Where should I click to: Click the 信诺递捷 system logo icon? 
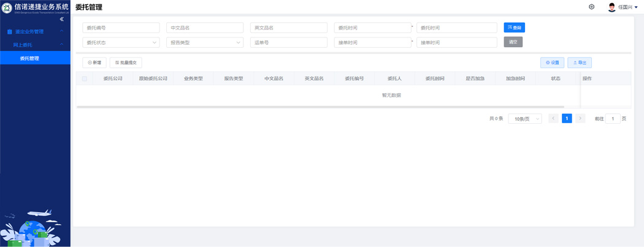pyautogui.click(x=7, y=7)
